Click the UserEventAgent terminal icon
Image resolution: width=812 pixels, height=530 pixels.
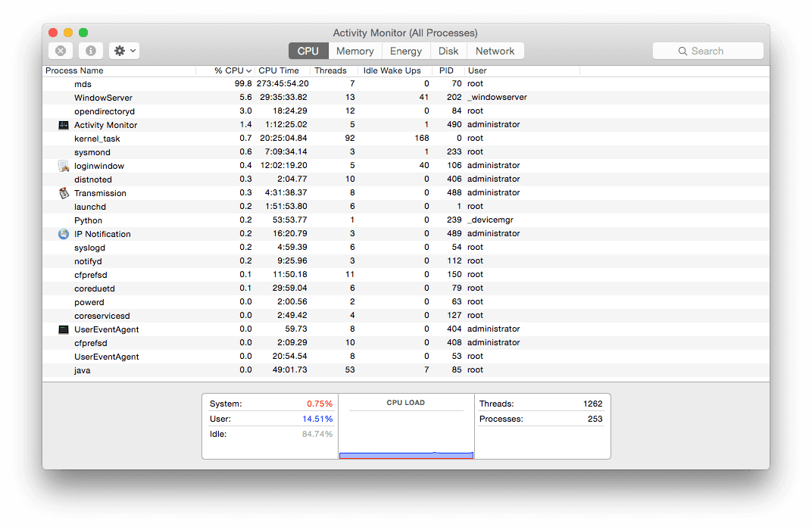(x=63, y=329)
